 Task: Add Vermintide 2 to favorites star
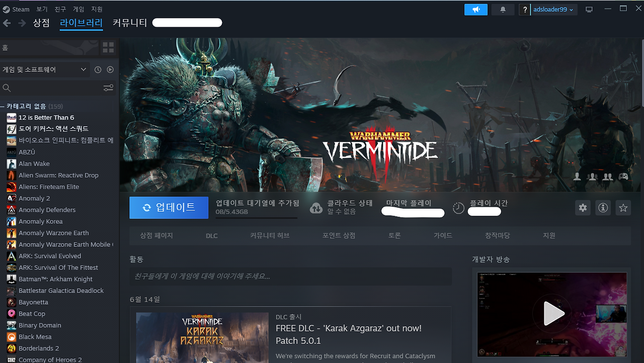[x=623, y=208]
